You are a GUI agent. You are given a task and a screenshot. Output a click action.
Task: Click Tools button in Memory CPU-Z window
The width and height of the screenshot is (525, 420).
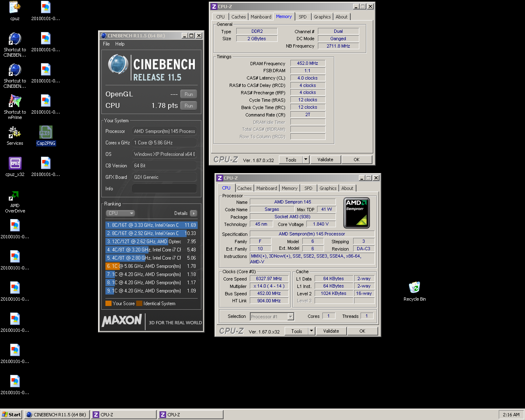pos(291,160)
